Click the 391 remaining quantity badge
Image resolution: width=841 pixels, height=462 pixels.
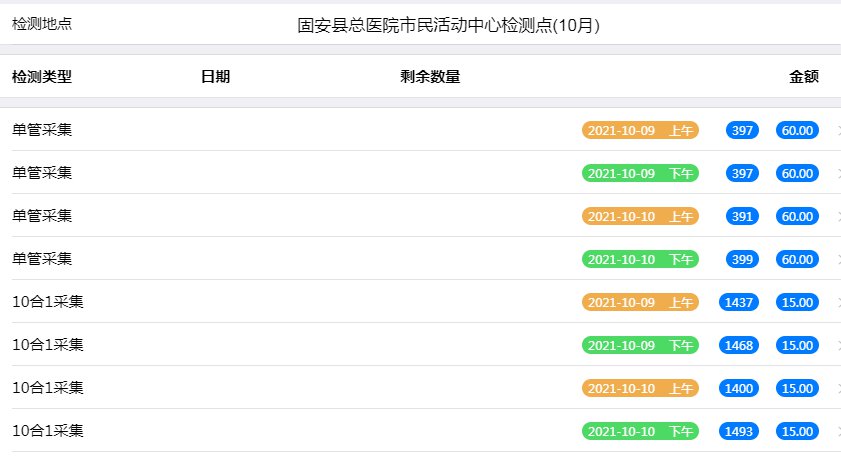(x=742, y=216)
